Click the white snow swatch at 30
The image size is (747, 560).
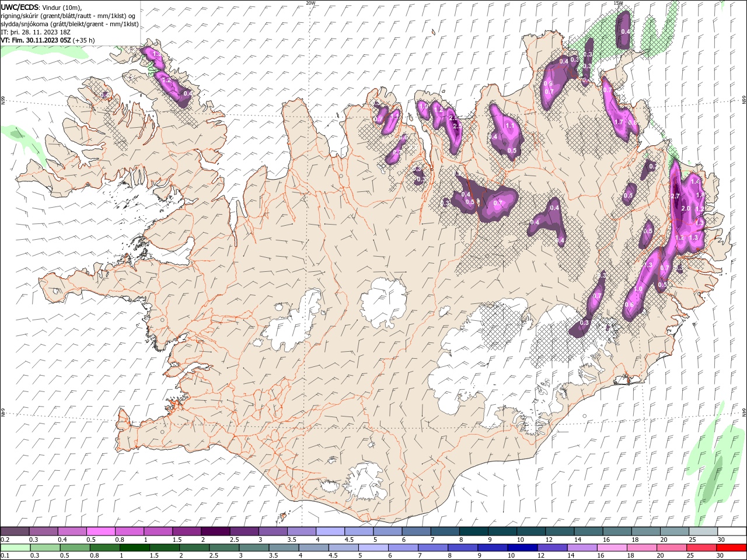(x=732, y=531)
